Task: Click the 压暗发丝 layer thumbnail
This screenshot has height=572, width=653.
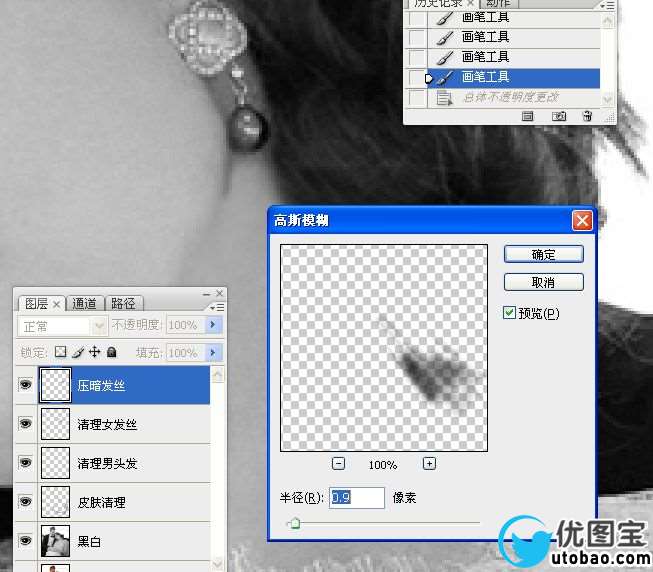Action: tap(55, 385)
